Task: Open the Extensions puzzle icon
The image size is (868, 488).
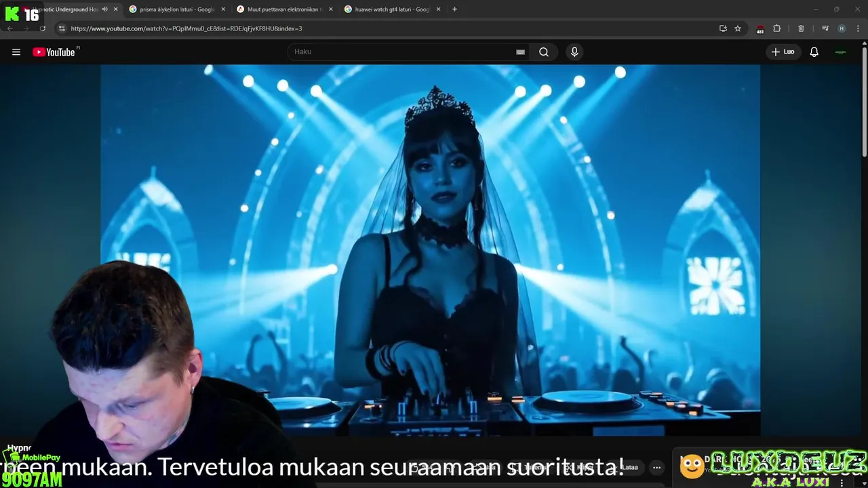Action: tap(777, 28)
